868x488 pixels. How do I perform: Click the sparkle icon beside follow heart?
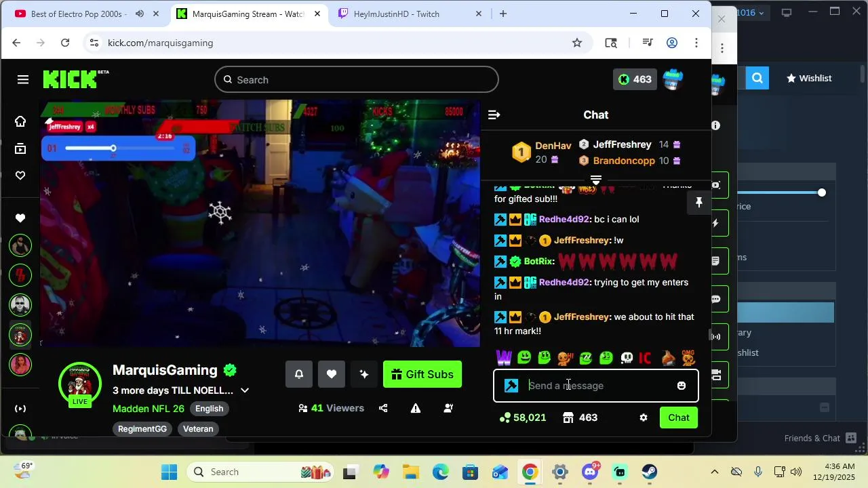pyautogui.click(x=364, y=374)
